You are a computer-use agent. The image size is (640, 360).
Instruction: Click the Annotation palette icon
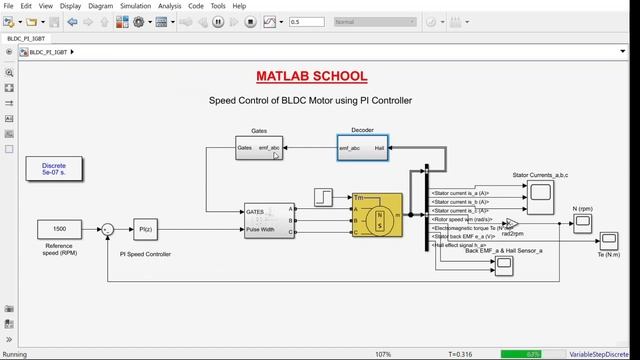(9, 119)
